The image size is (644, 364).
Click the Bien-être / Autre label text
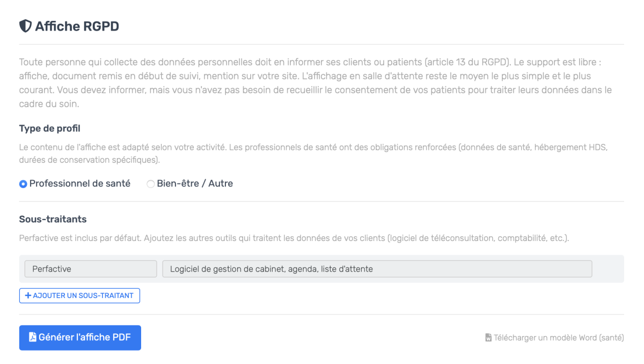point(195,184)
